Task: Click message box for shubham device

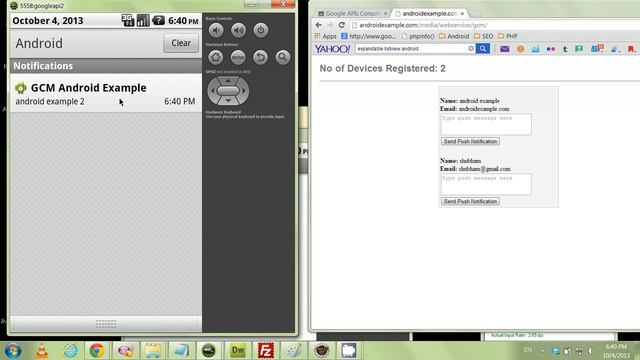Action: click(486, 184)
